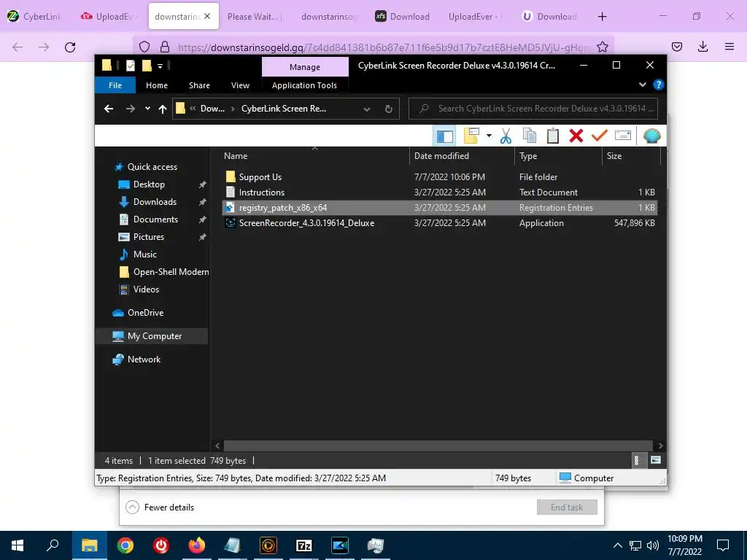Switch to the Share ribbon tab
Screen dimensions: 747x560
pos(199,85)
